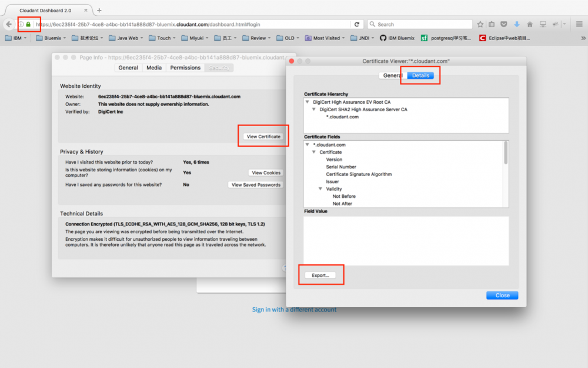The height and width of the screenshot is (368, 588).
Task: Click the site information (i) icon
Action: tap(21, 24)
